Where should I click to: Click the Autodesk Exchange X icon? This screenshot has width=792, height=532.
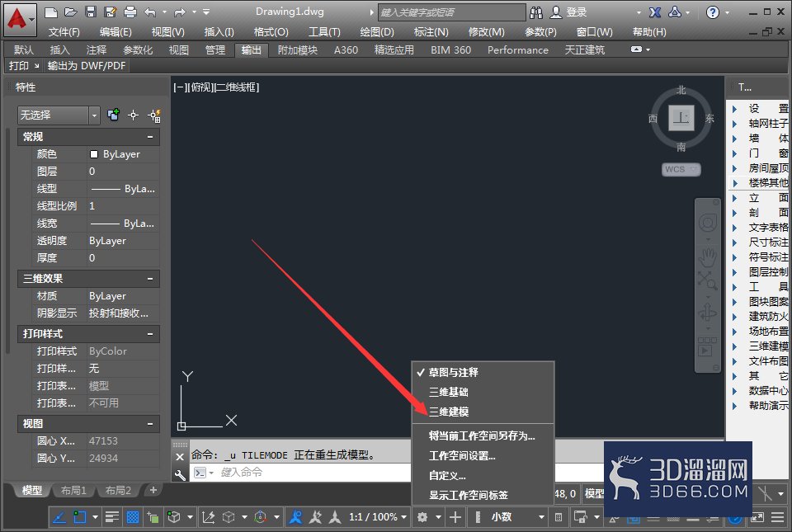pos(655,12)
